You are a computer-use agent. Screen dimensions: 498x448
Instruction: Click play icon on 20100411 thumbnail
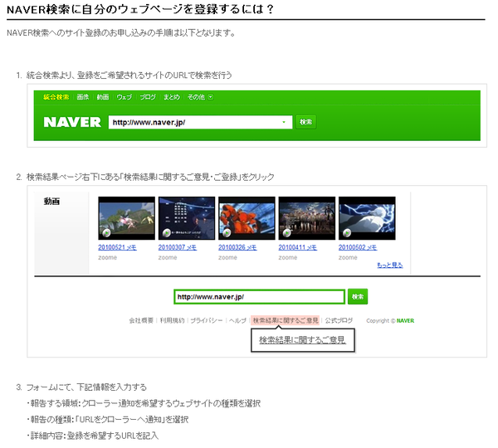286,233
